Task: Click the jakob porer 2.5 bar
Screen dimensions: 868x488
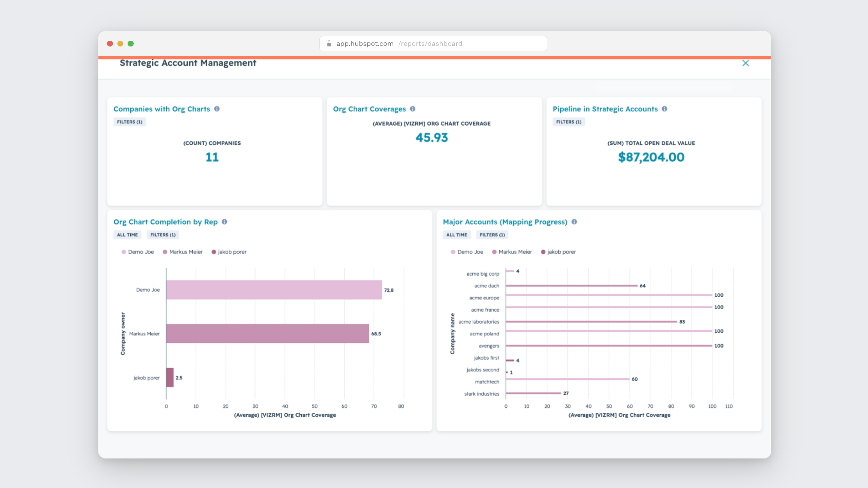Action: [x=170, y=377]
